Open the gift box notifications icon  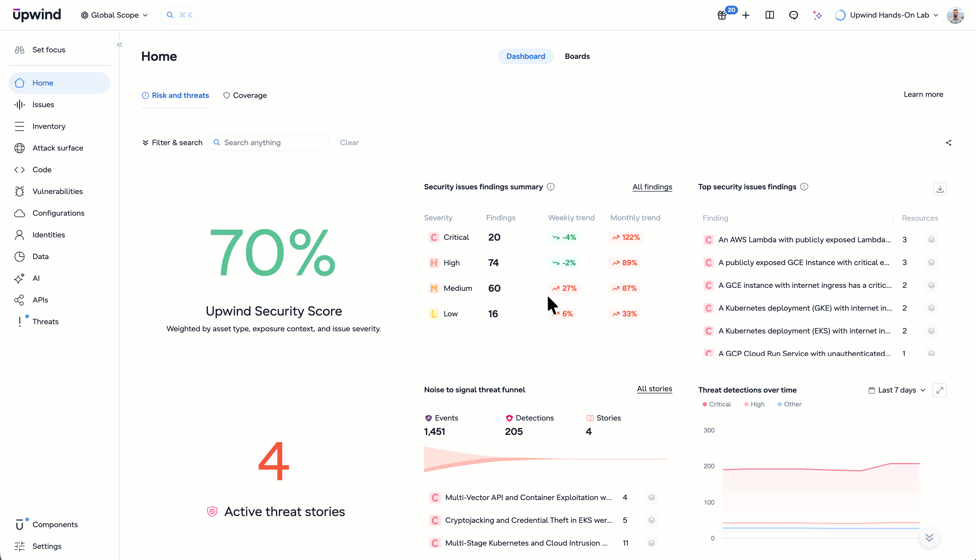pyautogui.click(x=722, y=15)
